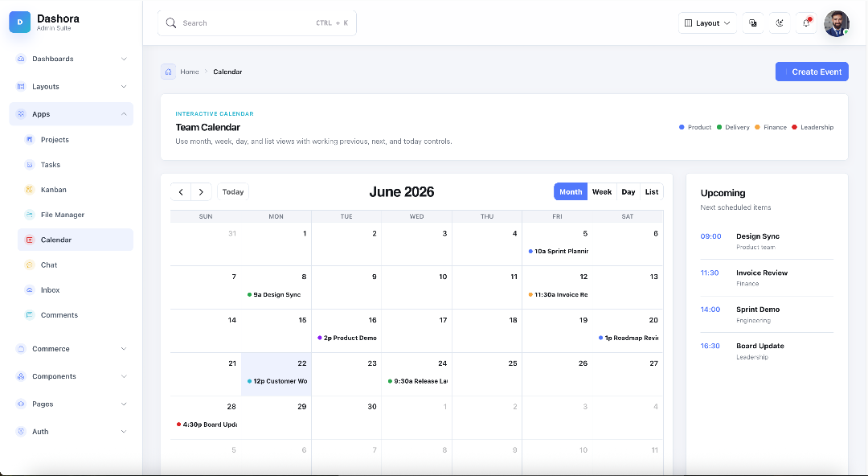The width and height of the screenshot is (868, 476).
Task: Open the 12p Customer Workshop event
Action: (276, 381)
